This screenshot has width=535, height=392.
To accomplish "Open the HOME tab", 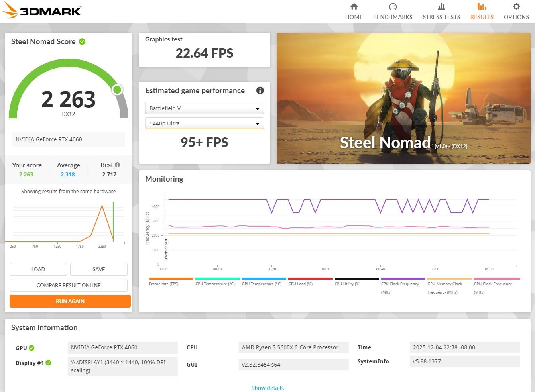I will (x=354, y=12).
